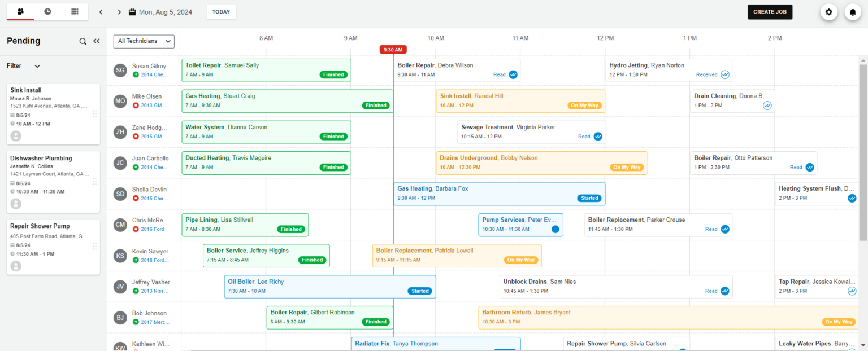
Task: Open the notifications bell
Action: point(852,12)
